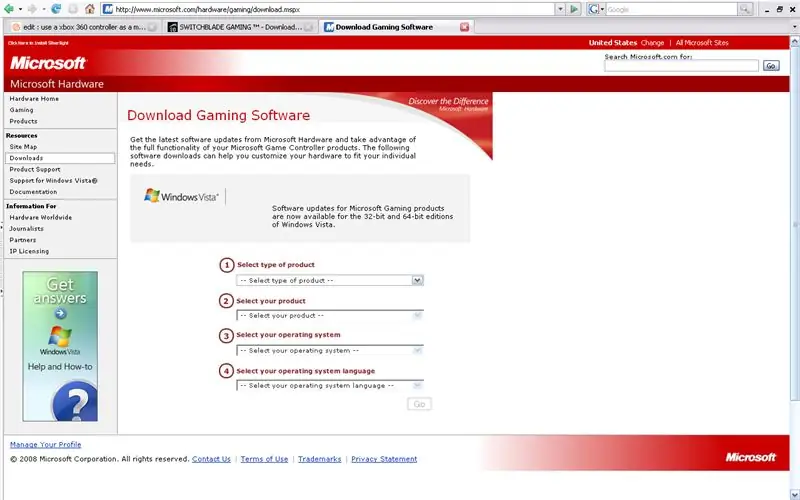Click the Change country link
This screenshot has height=500, width=800.
[652, 43]
